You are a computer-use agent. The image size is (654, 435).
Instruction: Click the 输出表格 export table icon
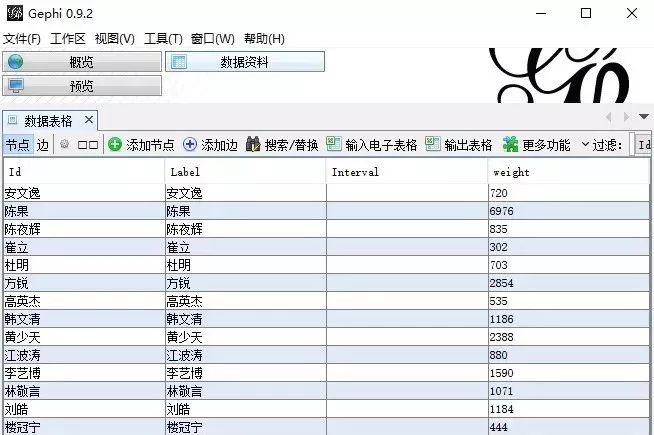point(433,144)
